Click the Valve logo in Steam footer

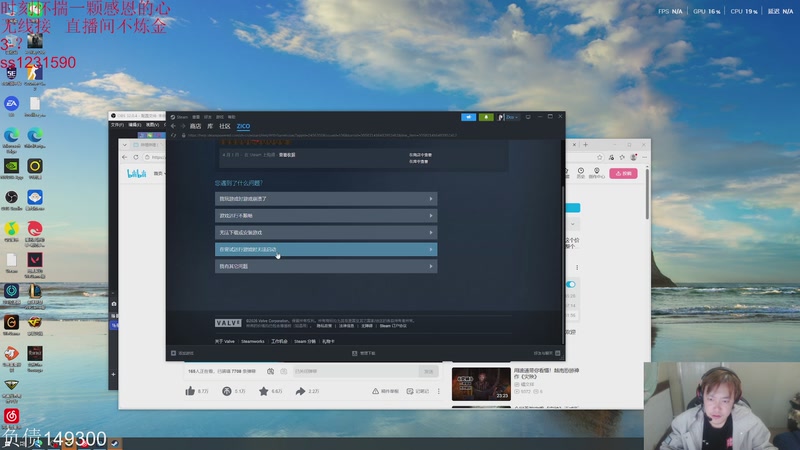click(228, 323)
